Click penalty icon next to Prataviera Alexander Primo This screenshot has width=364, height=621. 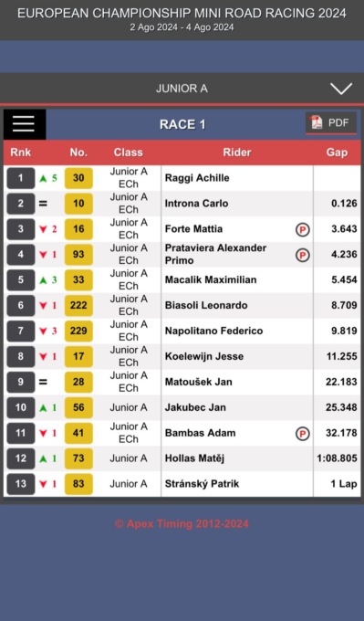(x=302, y=255)
